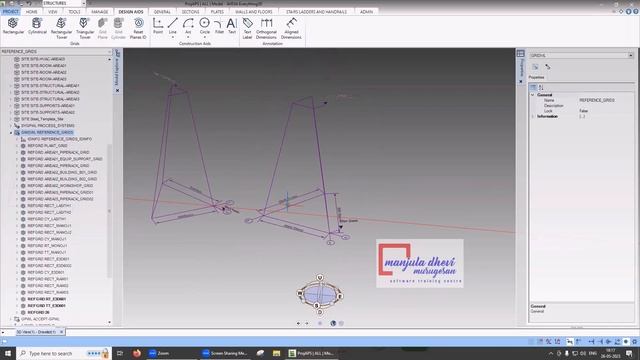Open Firefox from the taskbar
The width and height of the screenshot is (640, 360).
[137, 353]
